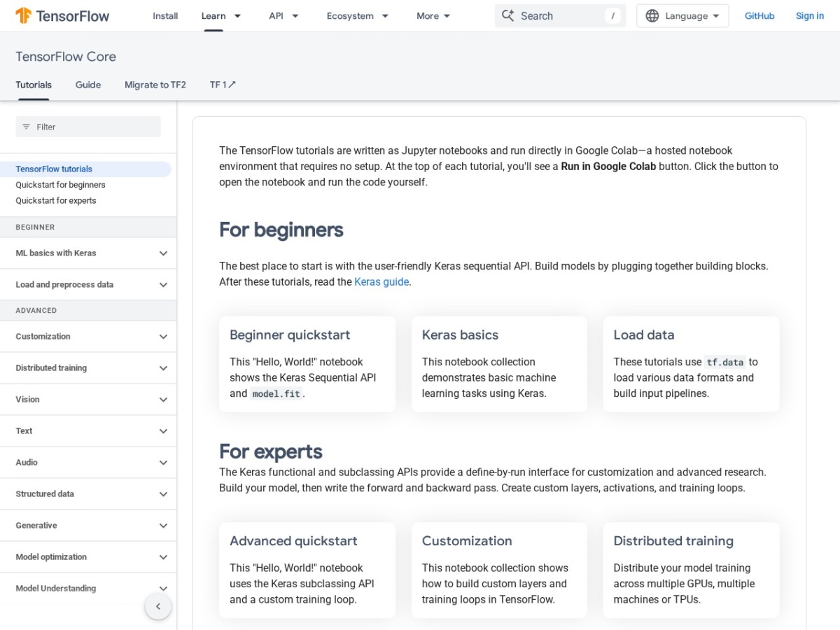The width and height of the screenshot is (840, 630).
Task: Open the Advanced quickstart card
Action: [307, 570]
